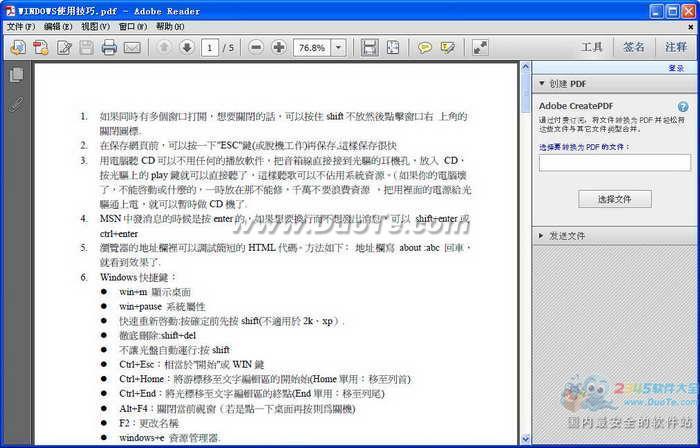700x448 pixels.
Task: Click the convert file to PDF icon
Action: pos(41,47)
